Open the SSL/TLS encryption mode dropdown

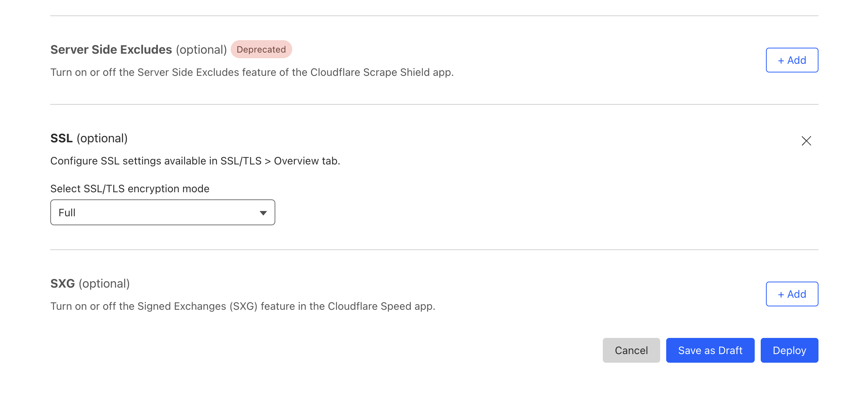(163, 213)
